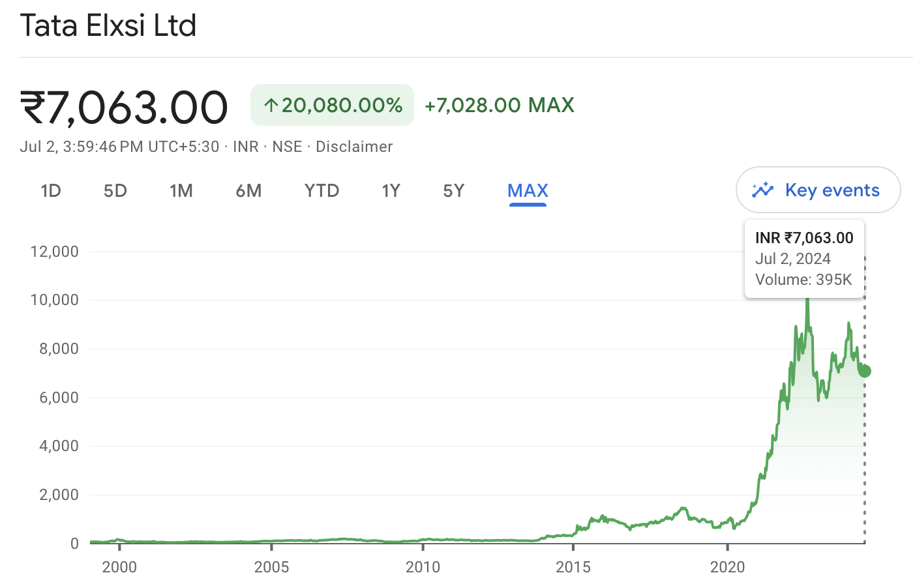
Task: View the 6M price chart
Action: [248, 190]
